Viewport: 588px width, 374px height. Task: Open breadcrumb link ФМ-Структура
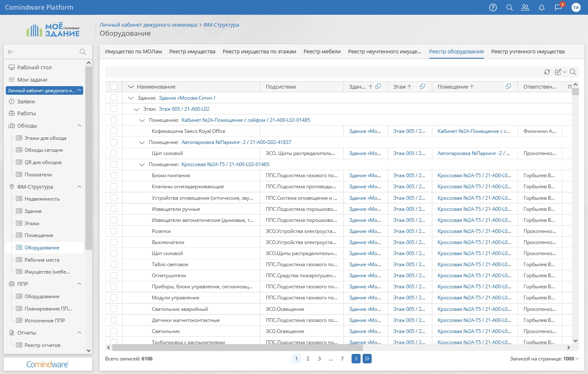221,25
